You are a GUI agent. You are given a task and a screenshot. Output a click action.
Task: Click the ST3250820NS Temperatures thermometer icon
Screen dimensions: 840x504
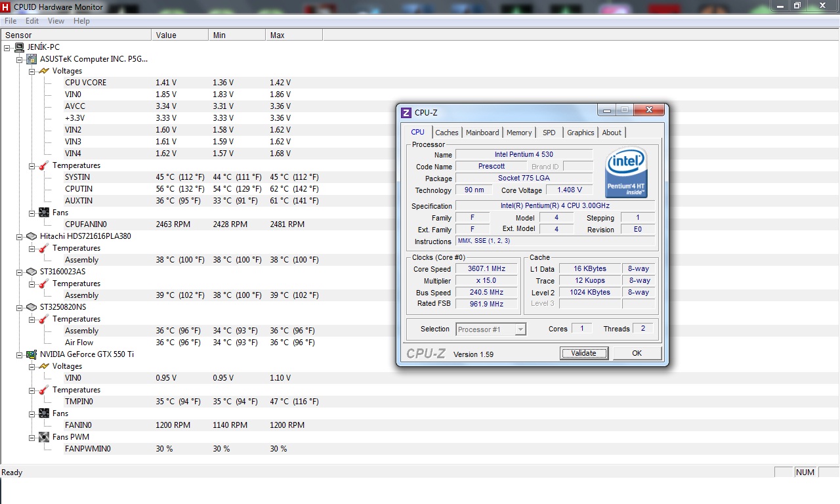click(x=44, y=319)
